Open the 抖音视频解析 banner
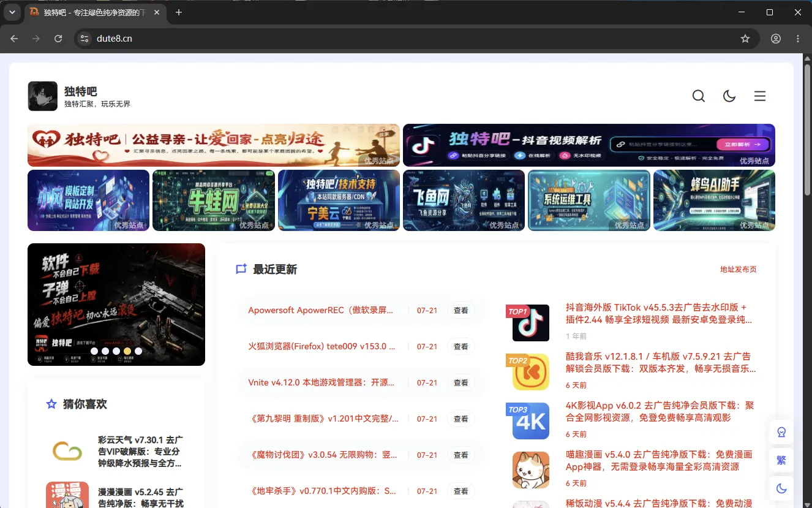Image resolution: width=812 pixels, height=508 pixels. pos(589,145)
